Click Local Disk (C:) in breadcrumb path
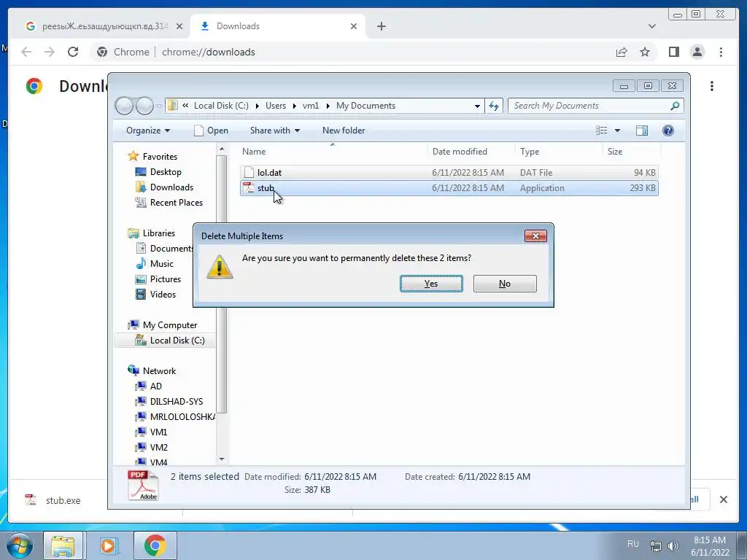The width and height of the screenshot is (747, 560). pyautogui.click(x=221, y=106)
